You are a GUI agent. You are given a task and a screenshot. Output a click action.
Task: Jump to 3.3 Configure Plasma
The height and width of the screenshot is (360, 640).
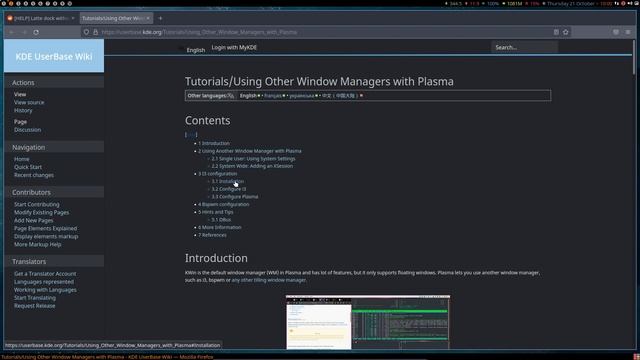tap(235, 197)
